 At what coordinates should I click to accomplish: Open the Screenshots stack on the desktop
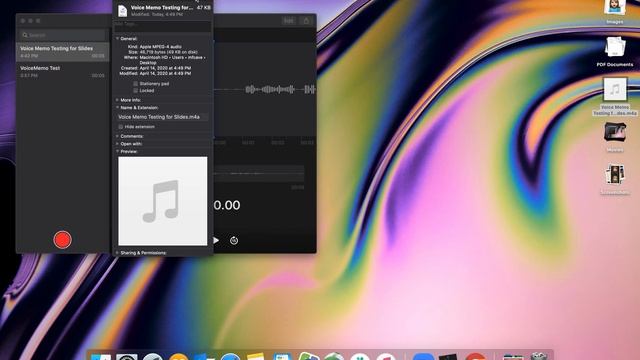point(615,180)
